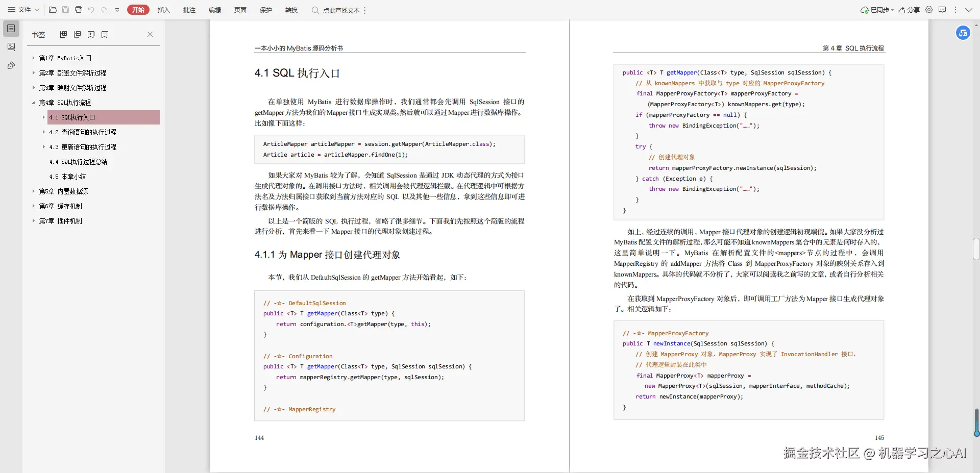Expand the 第1章 MyBatis入门 arrow
This screenshot has width=980, height=473.
coord(34,58)
